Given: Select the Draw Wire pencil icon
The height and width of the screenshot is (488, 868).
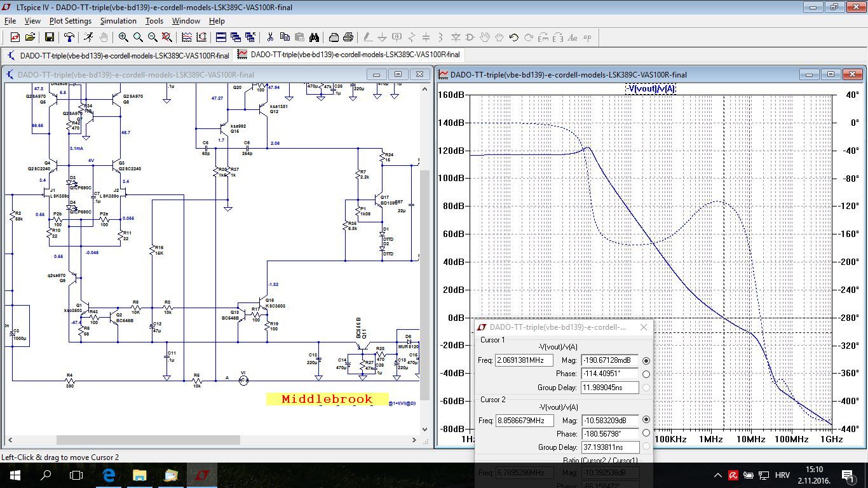Looking at the screenshot, I should [x=368, y=37].
